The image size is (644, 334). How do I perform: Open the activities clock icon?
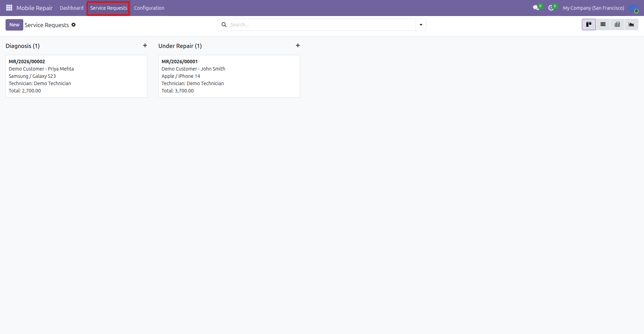point(551,8)
